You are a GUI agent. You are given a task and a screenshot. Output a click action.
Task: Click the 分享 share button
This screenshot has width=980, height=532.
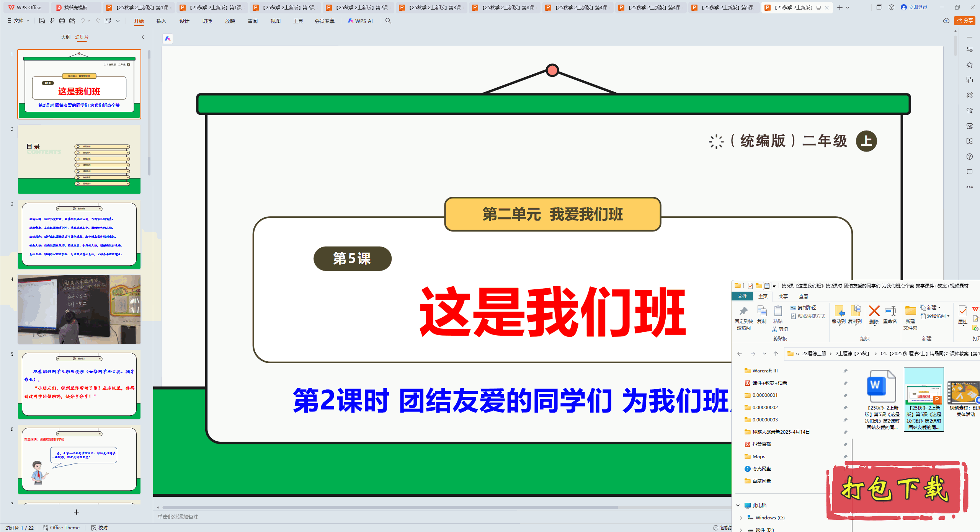965,21
